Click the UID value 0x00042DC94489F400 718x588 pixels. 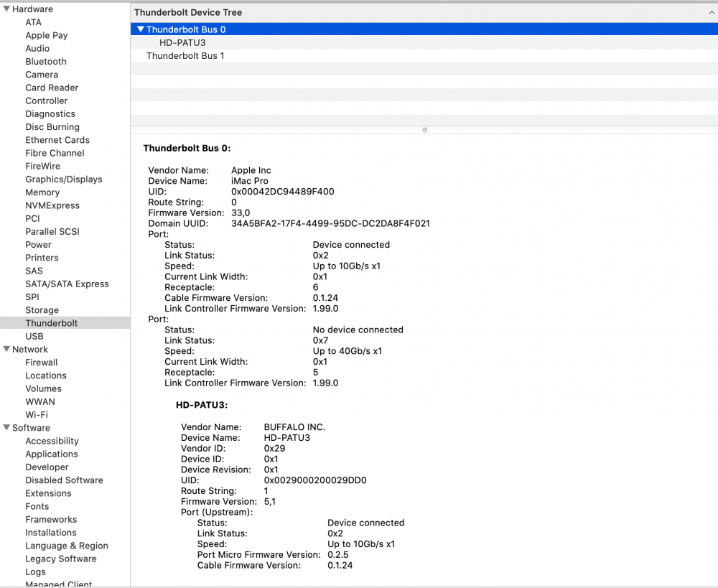pyautogui.click(x=282, y=192)
